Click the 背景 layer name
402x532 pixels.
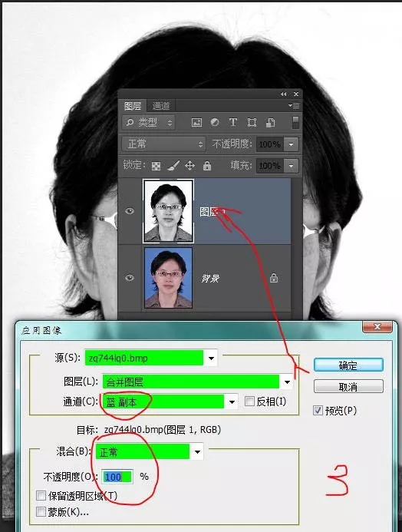(x=210, y=279)
